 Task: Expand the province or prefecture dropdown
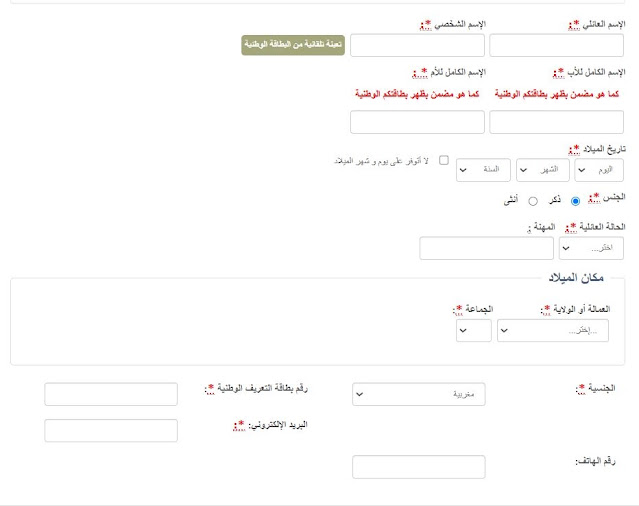(552, 330)
